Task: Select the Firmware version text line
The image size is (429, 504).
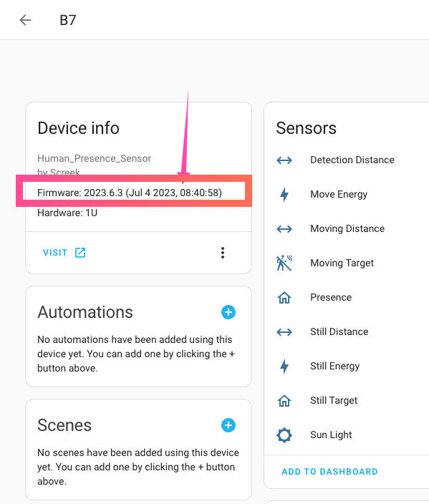Action: pyautogui.click(x=130, y=193)
